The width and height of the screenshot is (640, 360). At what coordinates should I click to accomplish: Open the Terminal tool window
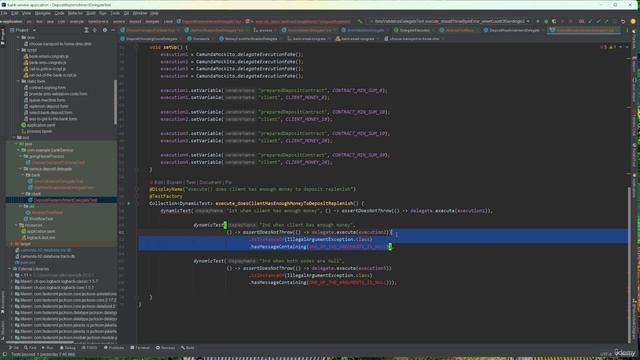140,348
